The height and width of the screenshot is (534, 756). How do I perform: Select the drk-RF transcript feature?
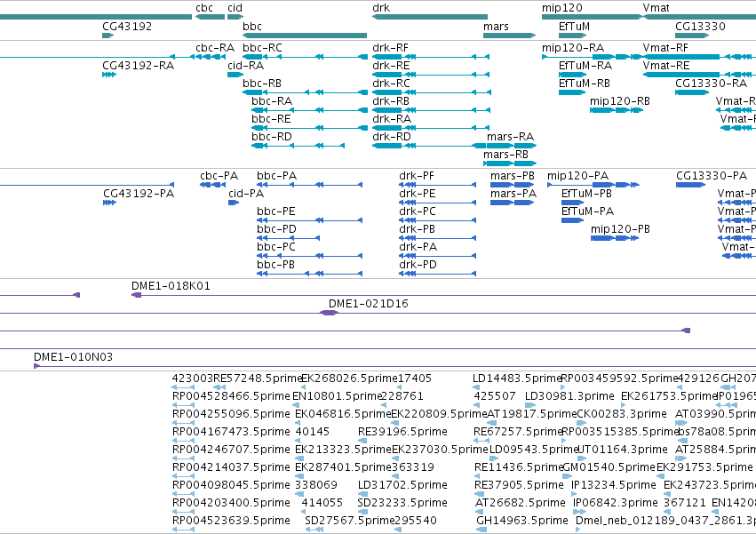pos(431,57)
